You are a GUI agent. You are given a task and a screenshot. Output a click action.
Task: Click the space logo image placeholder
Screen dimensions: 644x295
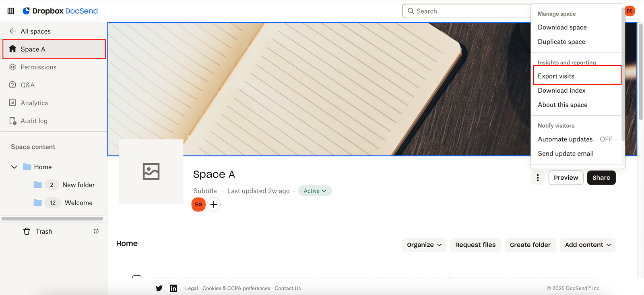[x=151, y=171]
